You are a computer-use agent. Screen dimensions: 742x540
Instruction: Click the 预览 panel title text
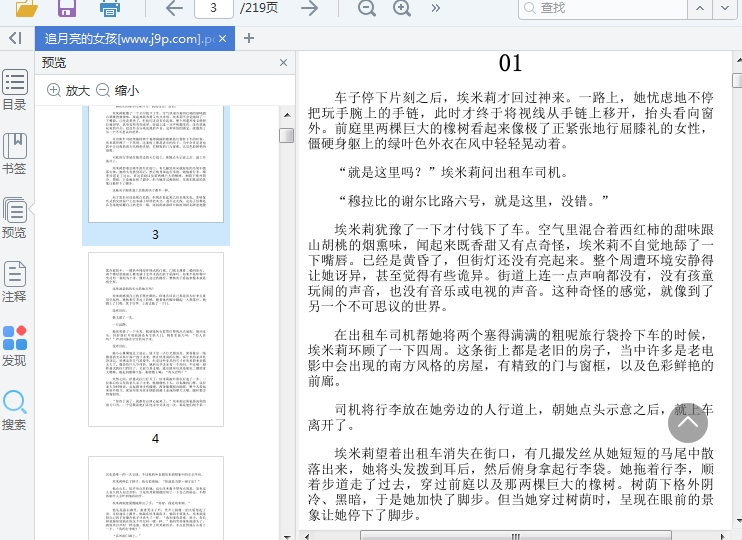pyautogui.click(x=54, y=62)
